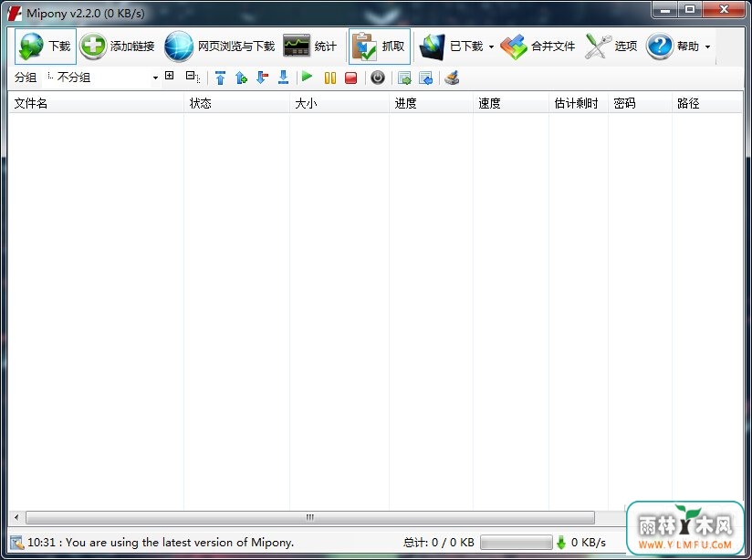Expand the 帮助 dropdown arrow

(707, 47)
